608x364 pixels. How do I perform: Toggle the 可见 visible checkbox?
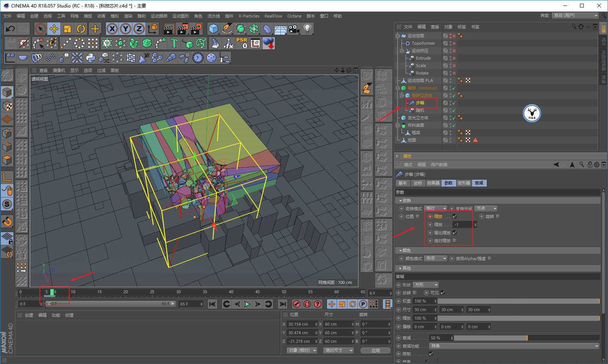442,293
